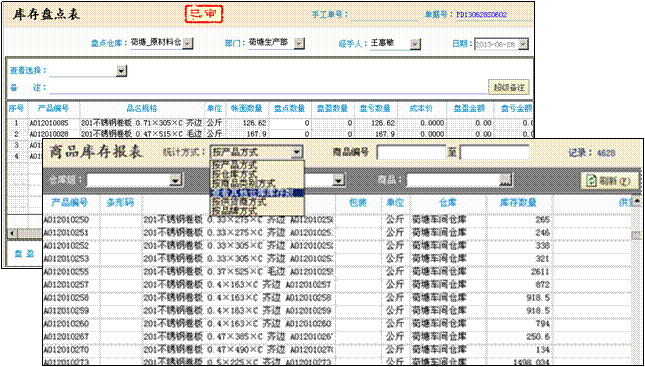Click the 盘盈金额 column header
Screen dimensions: 645x367
(x=469, y=108)
